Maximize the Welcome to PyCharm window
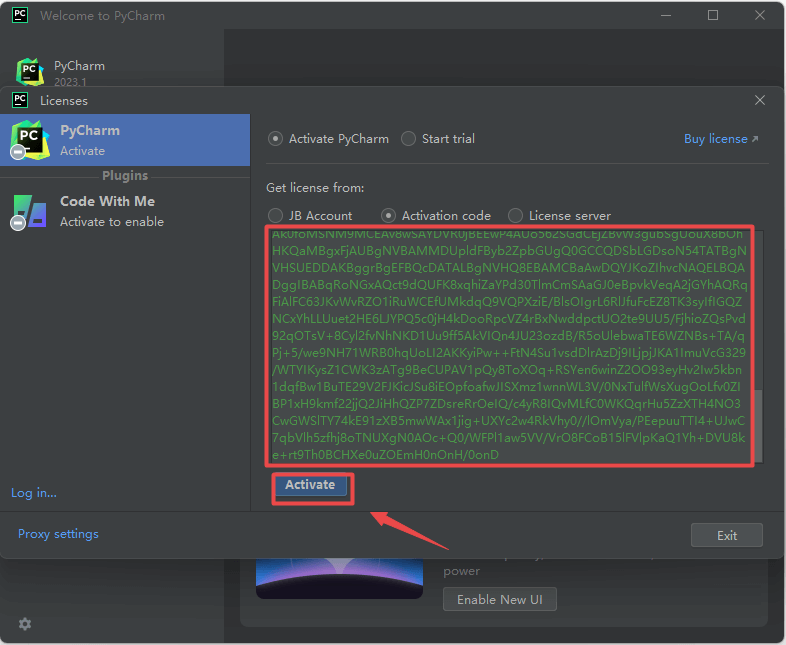786x645 pixels. coord(713,16)
